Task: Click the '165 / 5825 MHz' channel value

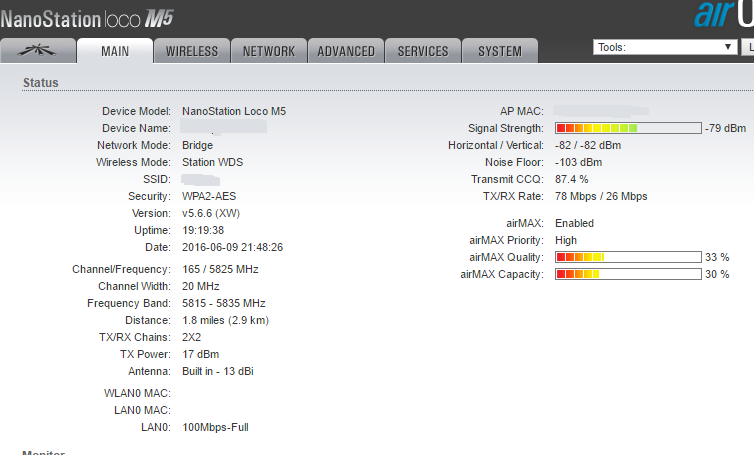Action: tap(220, 269)
